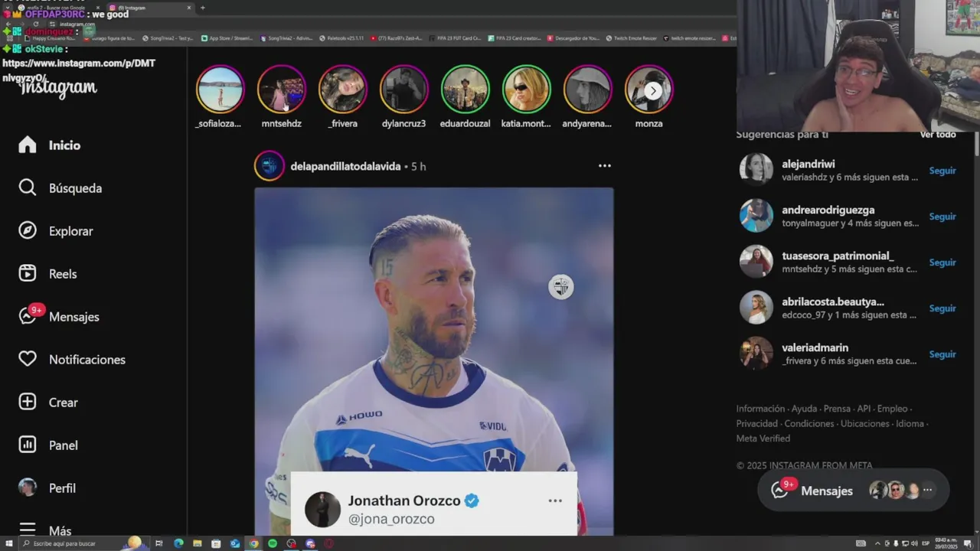Image resolution: width=980 pixels, height=551 pixels.
Task: Open katia.mont story
Action: tap(526, 90)
